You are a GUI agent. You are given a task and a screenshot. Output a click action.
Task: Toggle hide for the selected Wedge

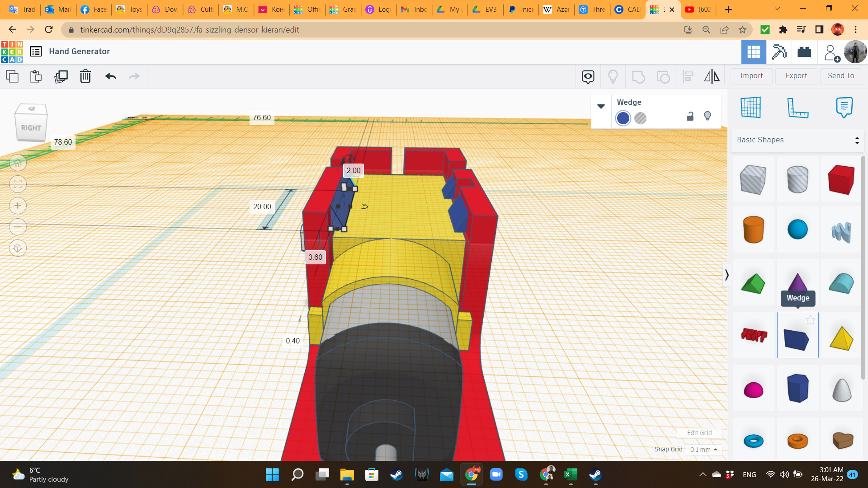coord(708,117)
